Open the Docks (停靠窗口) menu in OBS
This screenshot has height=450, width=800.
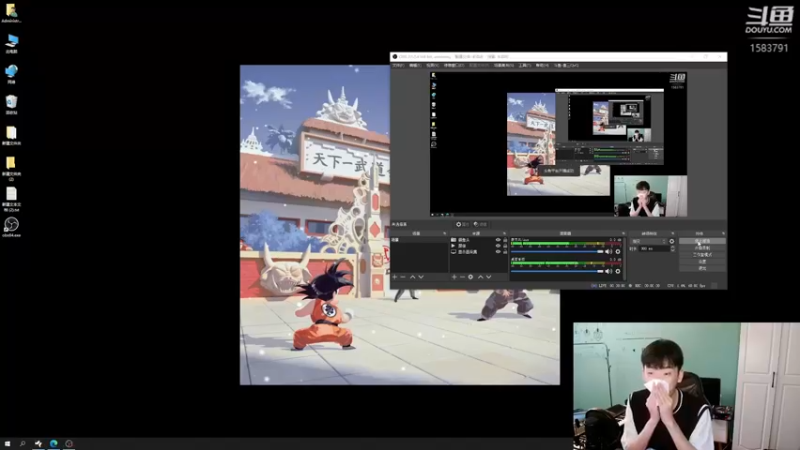point(454,66)
